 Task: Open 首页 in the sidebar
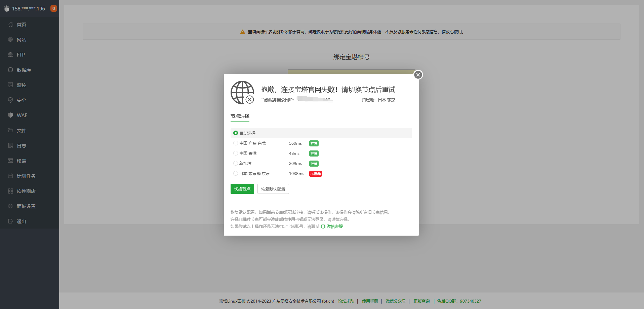(x=22, y=25)
